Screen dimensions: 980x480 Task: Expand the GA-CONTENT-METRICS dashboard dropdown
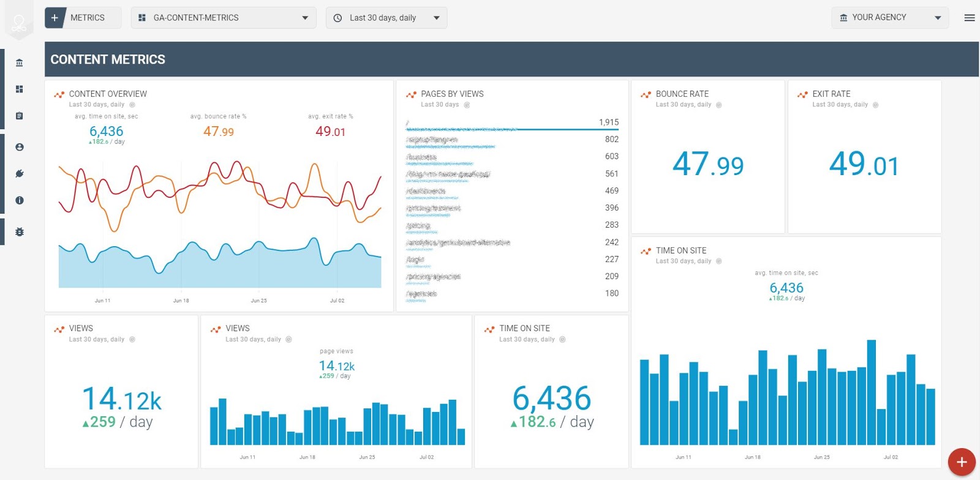point(224,18)
